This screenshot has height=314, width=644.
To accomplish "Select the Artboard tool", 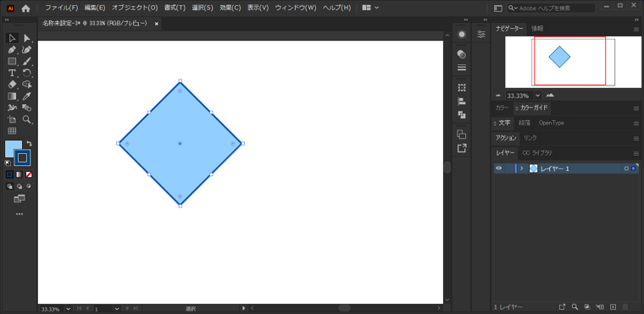I will (x=12, y=119).
